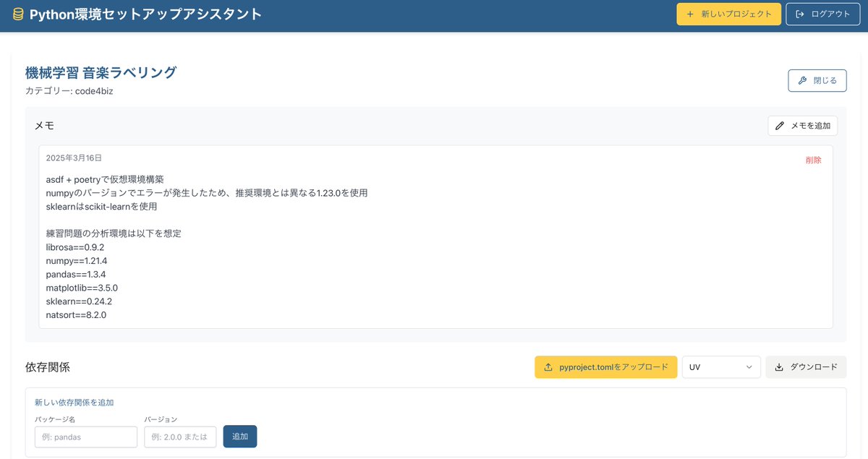Image resolution: width=868 pixels, height=459 pixels.
Task: Click the plus icon on 新しいプロジェクト
Action: 690,14
